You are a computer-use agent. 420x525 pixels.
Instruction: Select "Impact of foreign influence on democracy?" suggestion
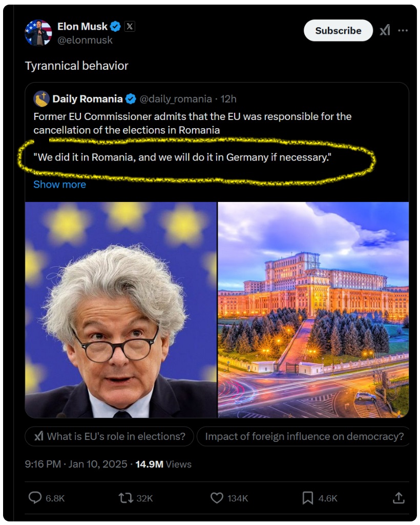pos(304,436)
